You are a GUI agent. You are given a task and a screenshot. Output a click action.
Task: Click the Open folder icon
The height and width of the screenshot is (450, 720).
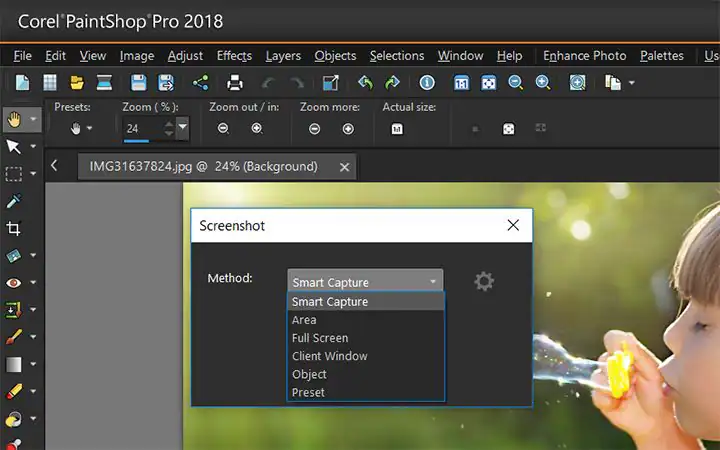coord(77,83)
